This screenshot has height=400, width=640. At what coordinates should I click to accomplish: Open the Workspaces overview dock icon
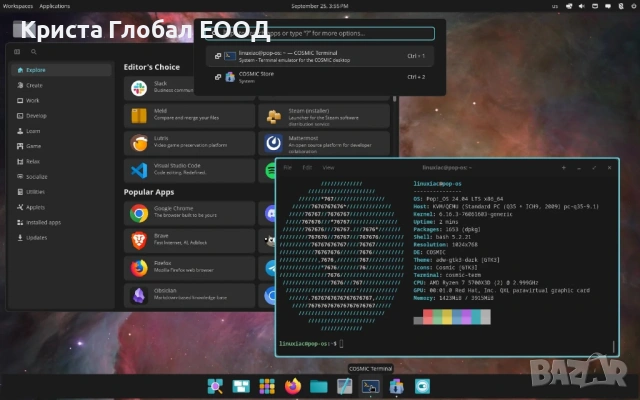[241, 386]
